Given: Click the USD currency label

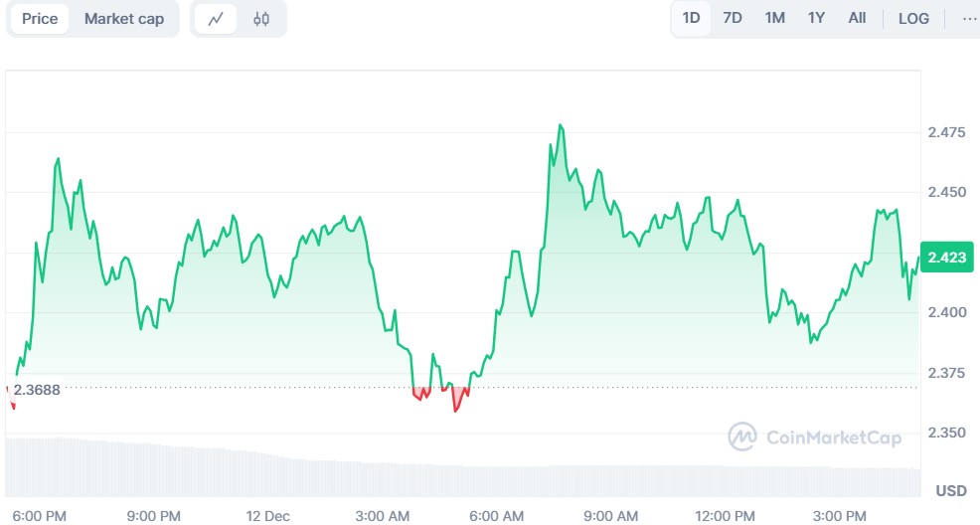Looking at the screenshot, I should (951, 490).
